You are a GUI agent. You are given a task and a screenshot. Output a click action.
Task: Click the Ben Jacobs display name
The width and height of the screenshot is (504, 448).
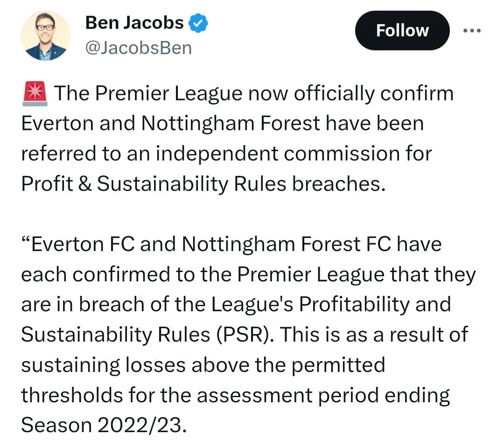click(134, 22)
